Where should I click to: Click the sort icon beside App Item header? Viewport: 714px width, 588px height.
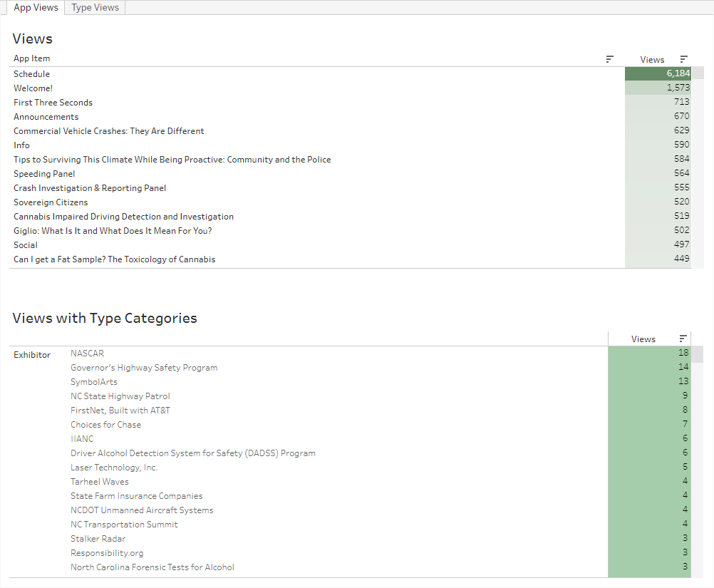pyautogui.click(x=609, y=59)
